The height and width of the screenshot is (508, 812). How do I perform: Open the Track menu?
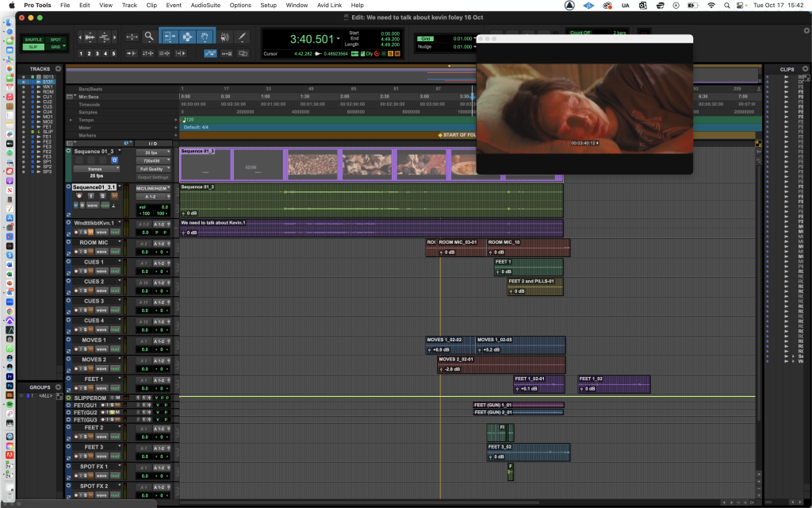129,5
